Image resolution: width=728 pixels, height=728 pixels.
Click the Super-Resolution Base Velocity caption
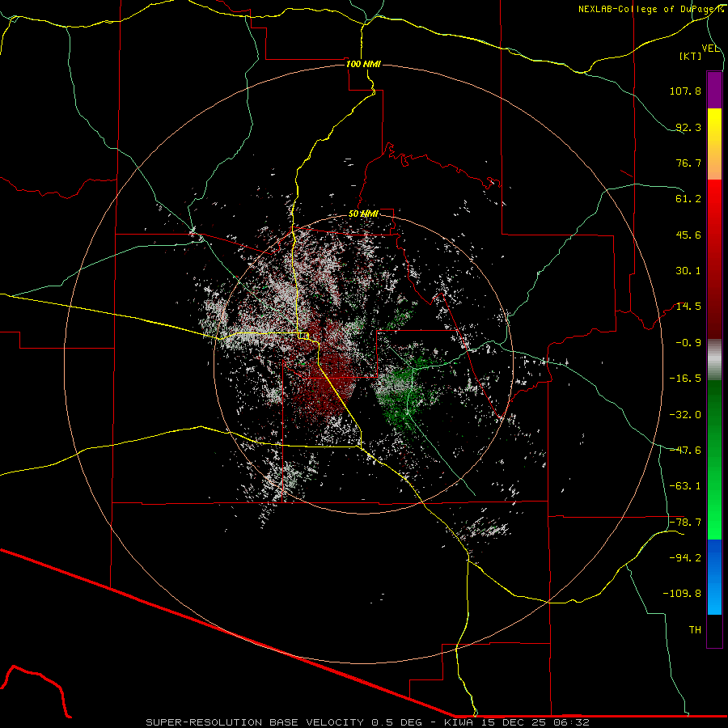[368, 722]
